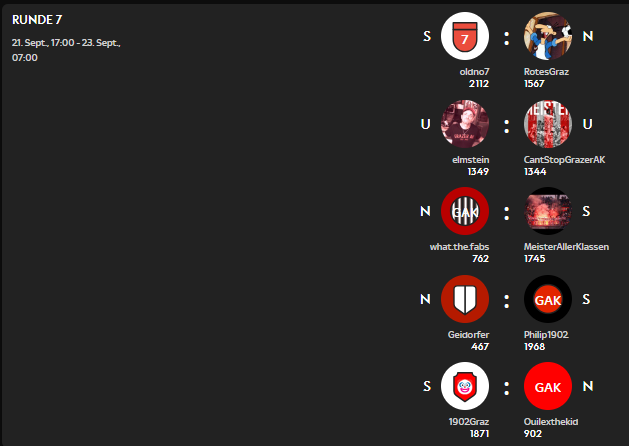
Task: Click the MeisterAllerKlassen username
Action: tap(566, 247)
